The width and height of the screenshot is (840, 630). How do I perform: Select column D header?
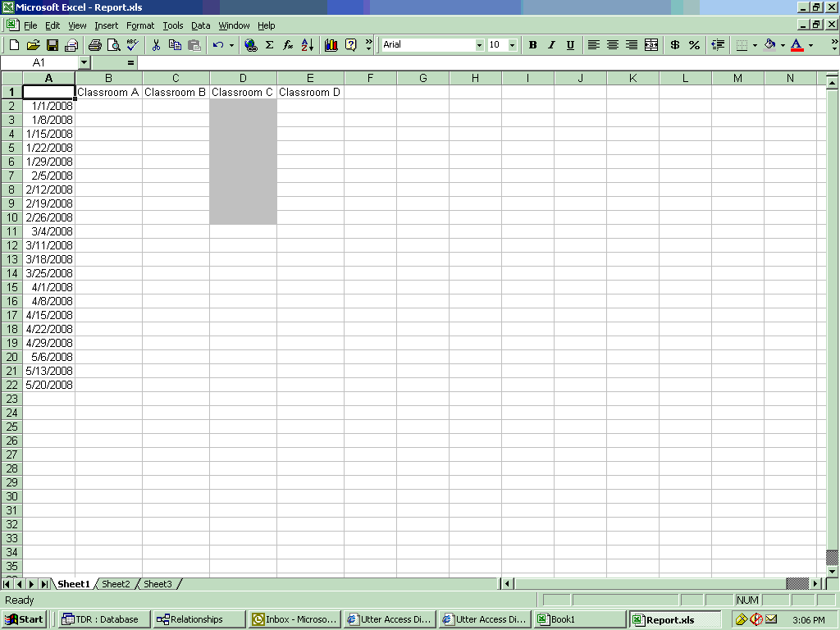tap(243, 78)
